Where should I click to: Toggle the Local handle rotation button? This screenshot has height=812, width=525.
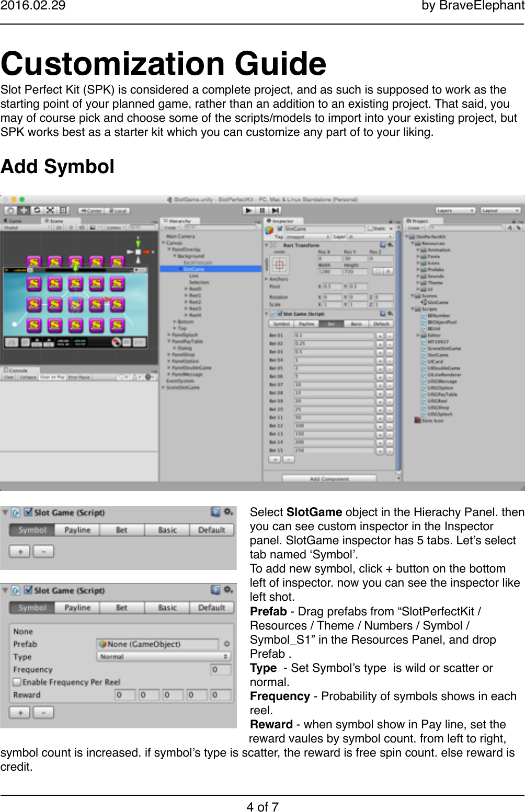(x=116, y=211)
